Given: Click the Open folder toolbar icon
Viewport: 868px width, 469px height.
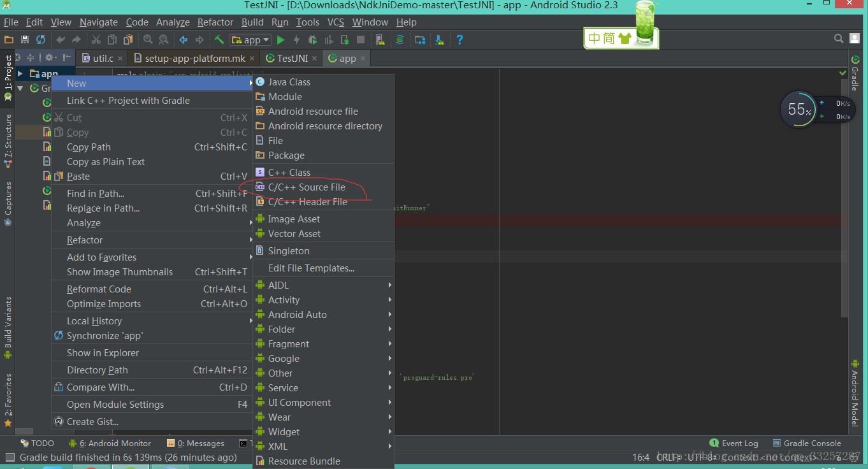Looking at the screenshot, I should point(9,40).
